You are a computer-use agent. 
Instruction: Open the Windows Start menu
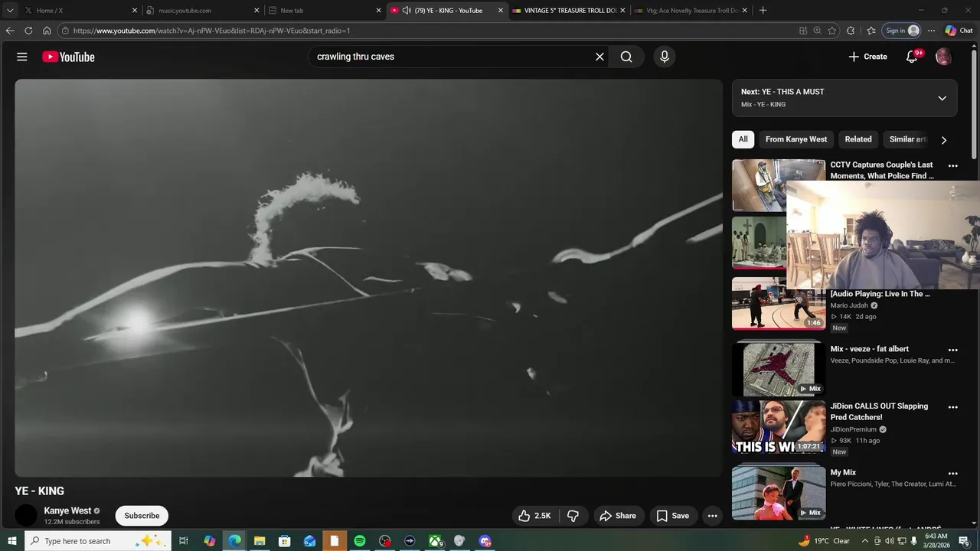[x=11, y=541]
